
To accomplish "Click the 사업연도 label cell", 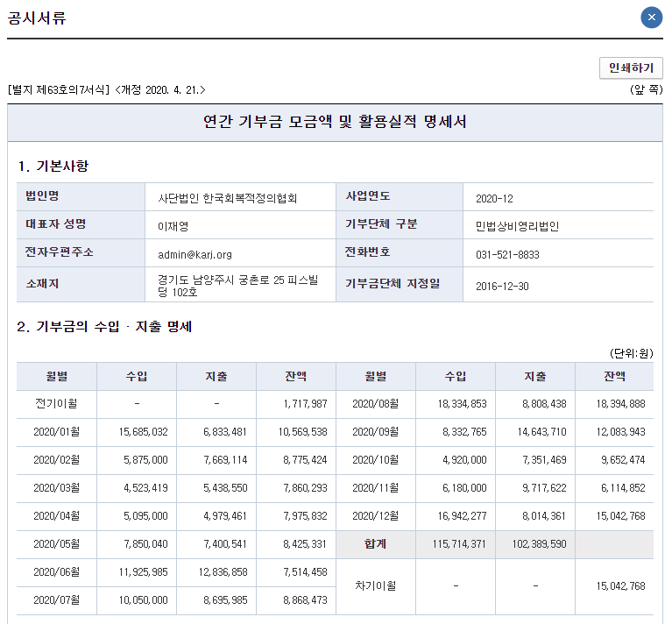I will point(400,196).
